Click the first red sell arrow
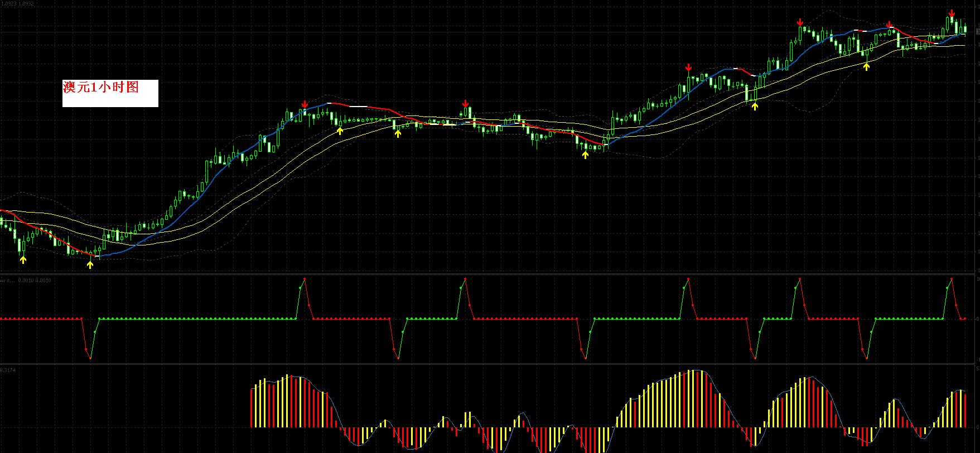 pyautogui.click(x=305, y=104)
